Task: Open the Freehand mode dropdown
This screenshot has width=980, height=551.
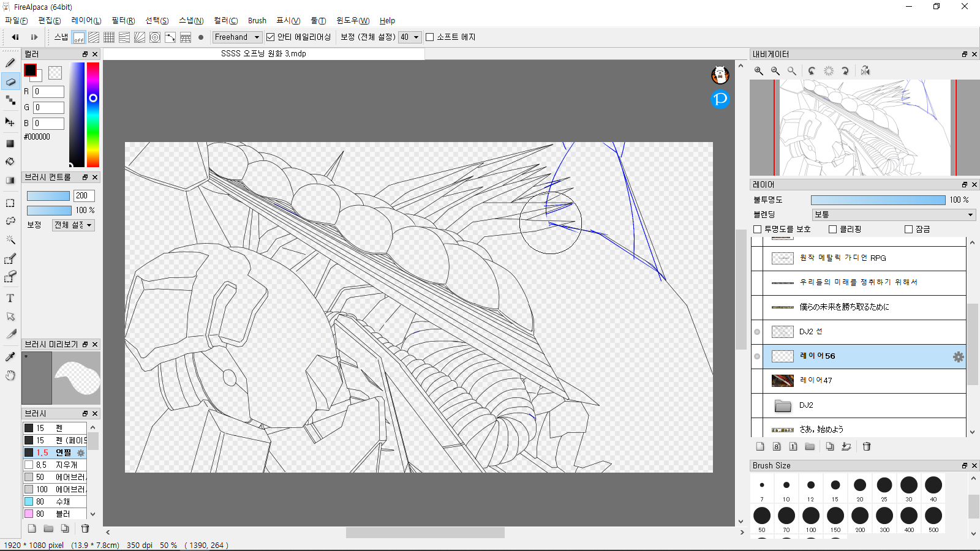Action: [x=238, y=37]
